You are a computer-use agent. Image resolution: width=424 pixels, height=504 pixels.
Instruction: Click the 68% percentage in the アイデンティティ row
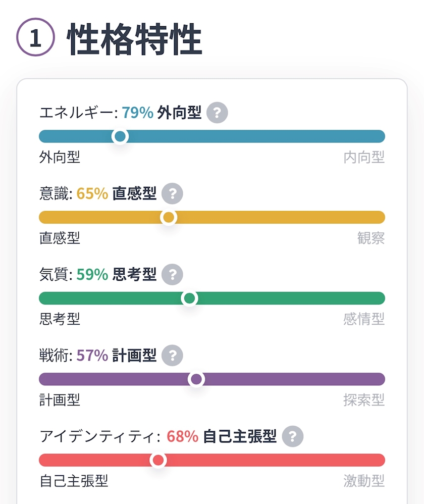[x=182, y=437]
